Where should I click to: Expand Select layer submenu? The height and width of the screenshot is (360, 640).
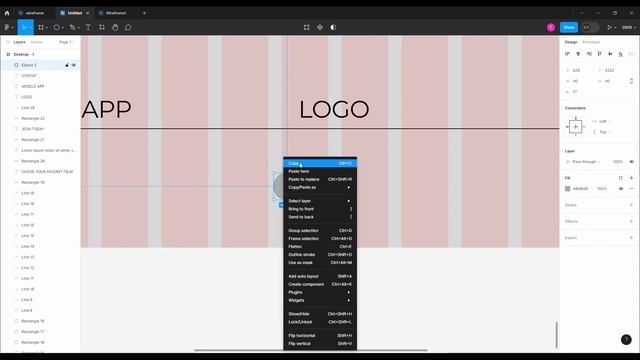point(320,201)
